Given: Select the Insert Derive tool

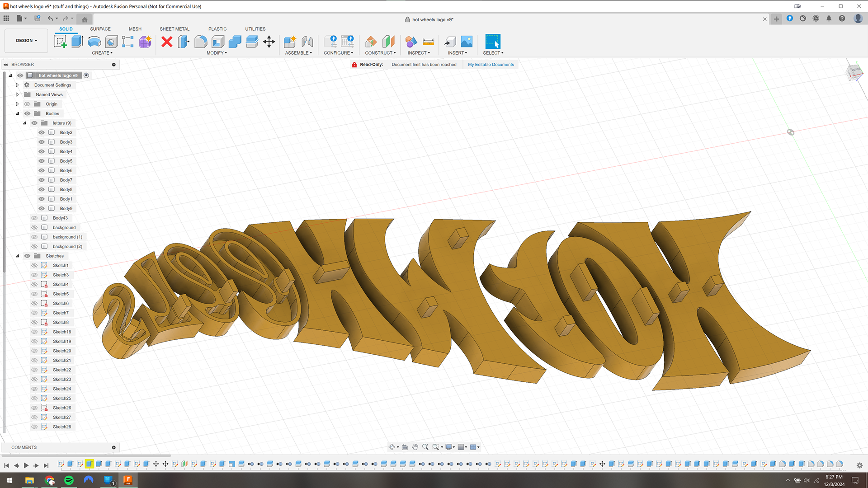Looking at the screenshot, I should [x=450, y=42].
